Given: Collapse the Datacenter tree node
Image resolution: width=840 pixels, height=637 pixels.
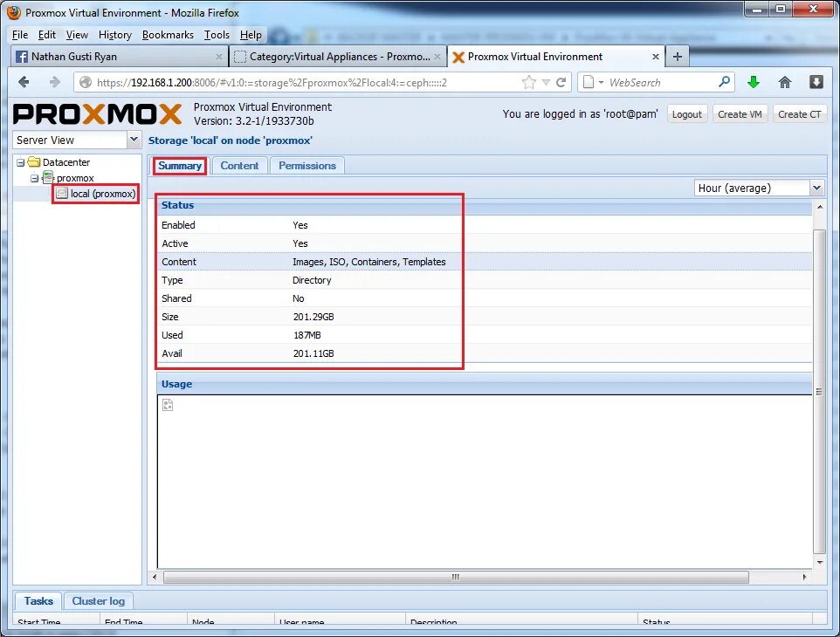Looking at the screenshot, I should 20,162.
